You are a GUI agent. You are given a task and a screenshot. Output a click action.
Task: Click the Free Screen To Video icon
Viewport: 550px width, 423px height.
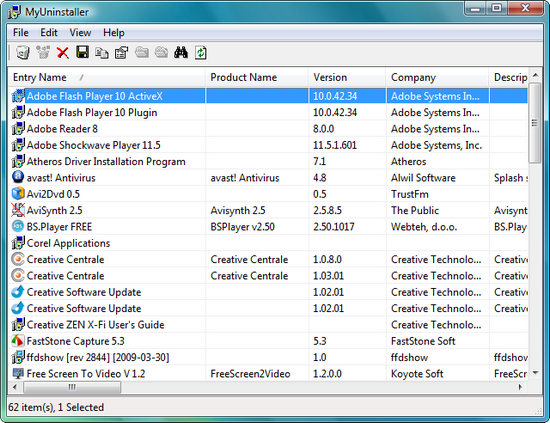(18, 373)
